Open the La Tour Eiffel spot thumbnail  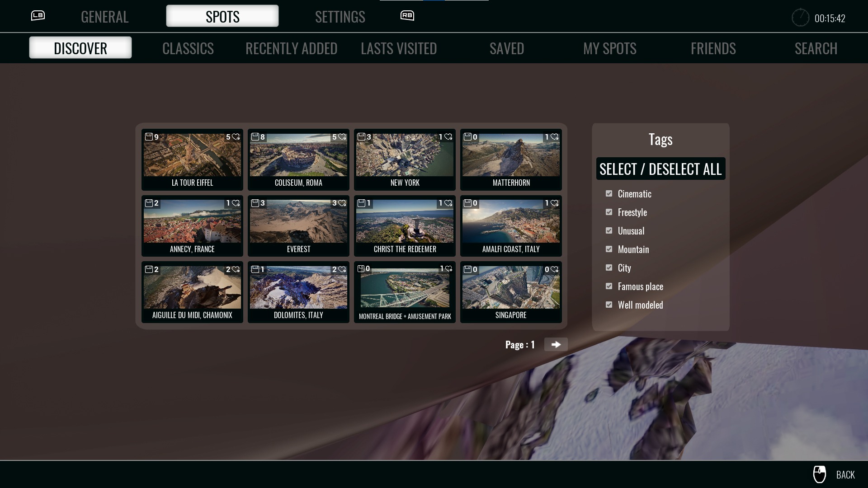(192, 155)
